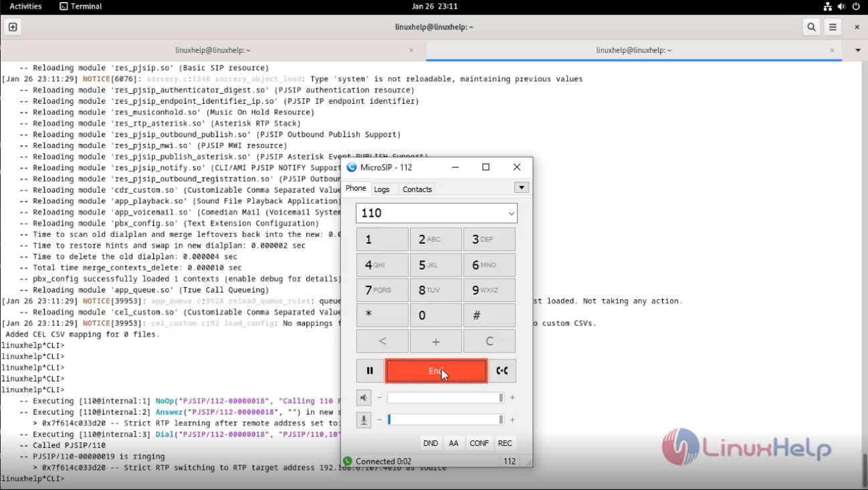Screen dimensions: 868x490
Task: Decrease speaker volume with minus sign
Action: (379, 398)
